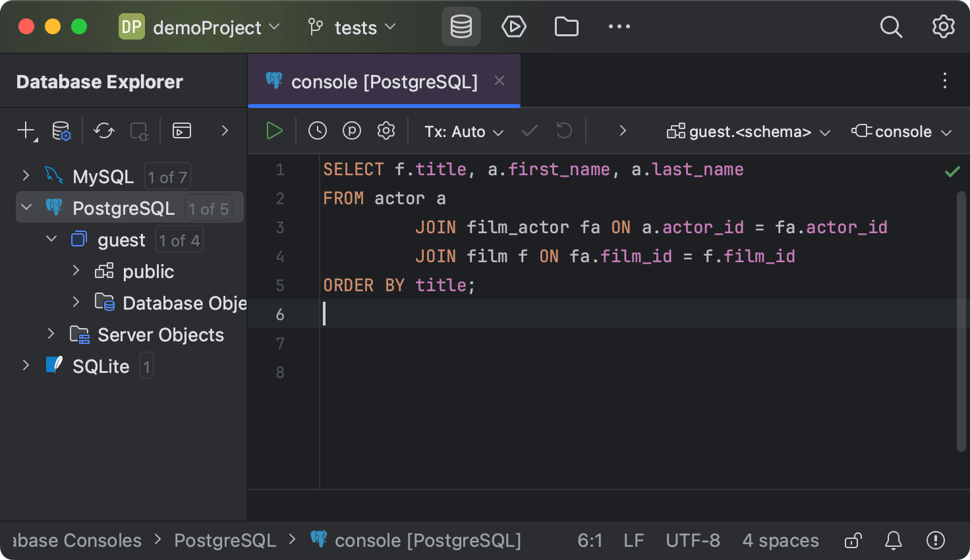Open the guest.<schema> selector
Screen dimensions: 970x560
[747, 131]
